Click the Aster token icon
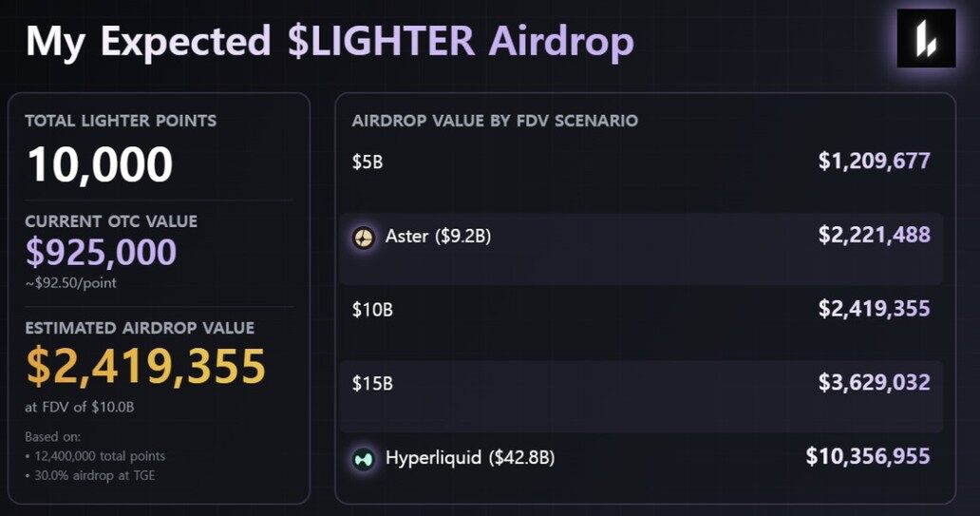 (364, 237)
